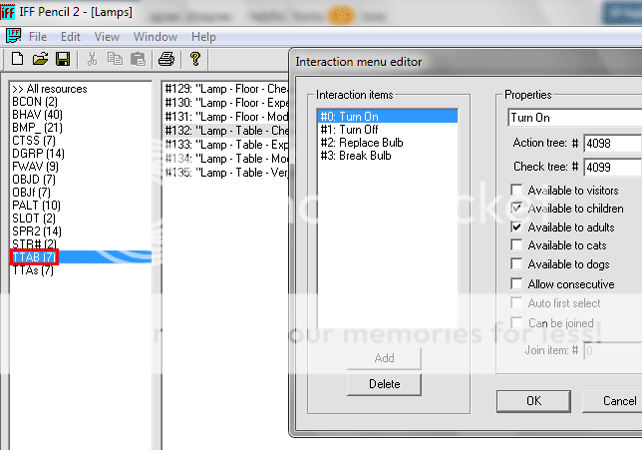
Task: Toggle Allow consecutive checkbox
Action: 516,285
